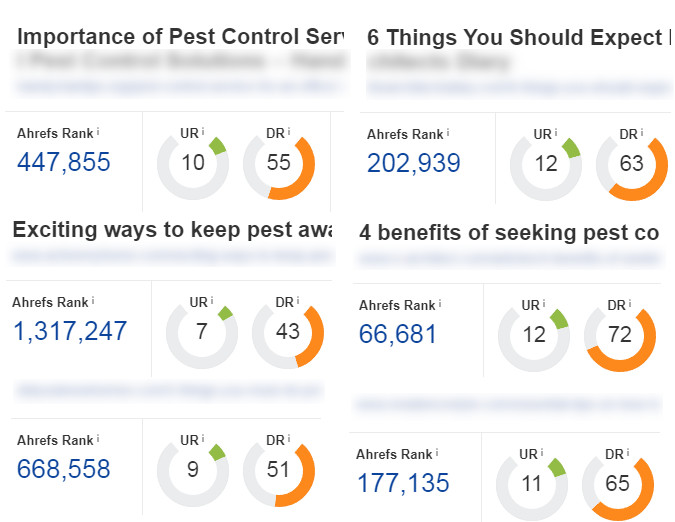675x522 pixels.
Task: Click info icon beside Ahrefs Rank 447,855
Action: coord(98,132)
